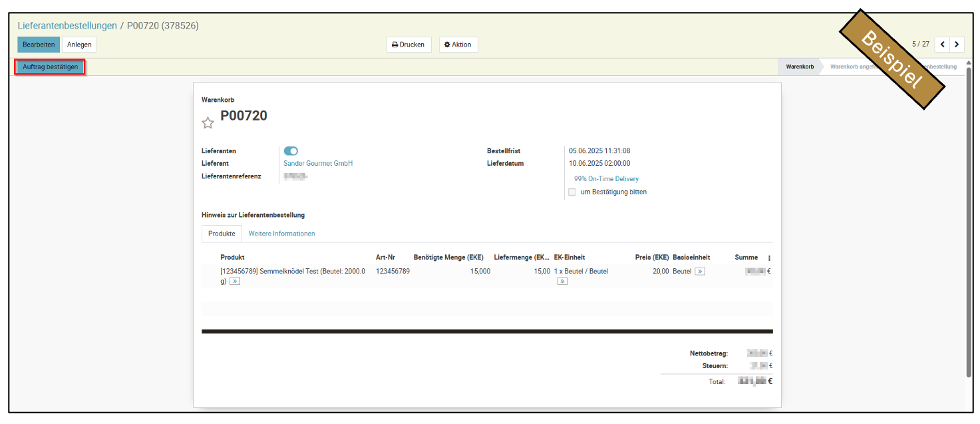
Task: Open the Aktion menu
Action: coord(458,45)
